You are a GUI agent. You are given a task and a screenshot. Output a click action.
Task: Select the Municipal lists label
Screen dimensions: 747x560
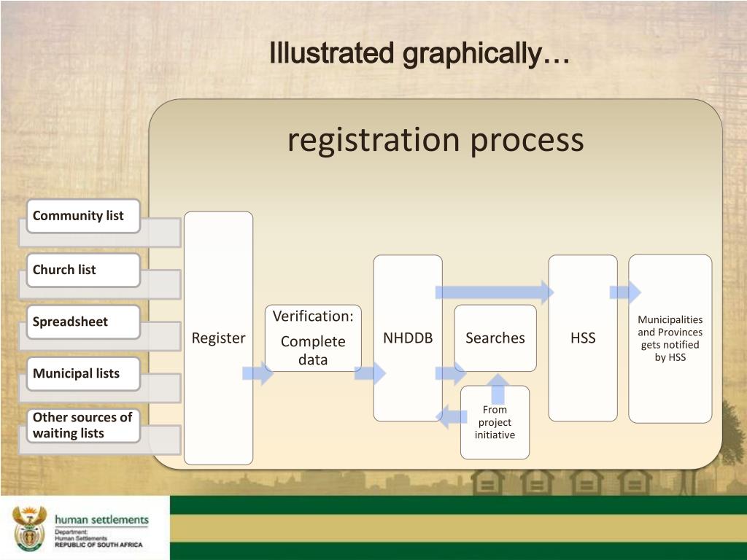point(82,374)
